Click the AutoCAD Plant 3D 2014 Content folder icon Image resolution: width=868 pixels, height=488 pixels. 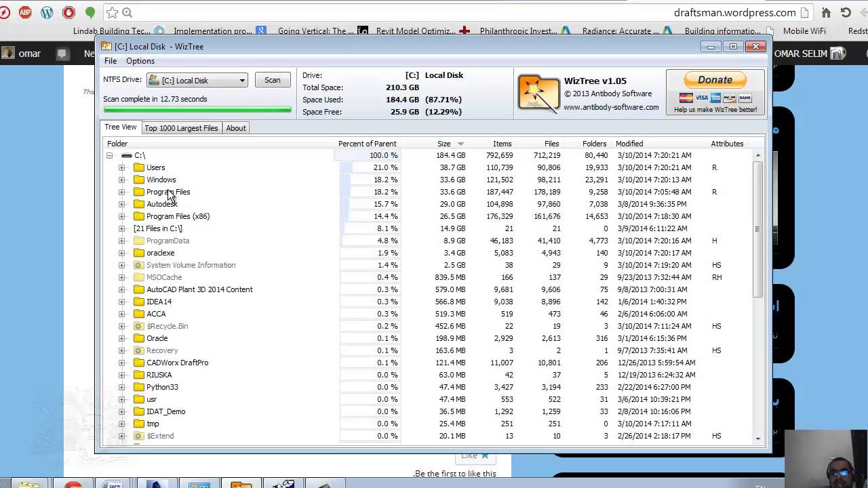tap(139, 289)
